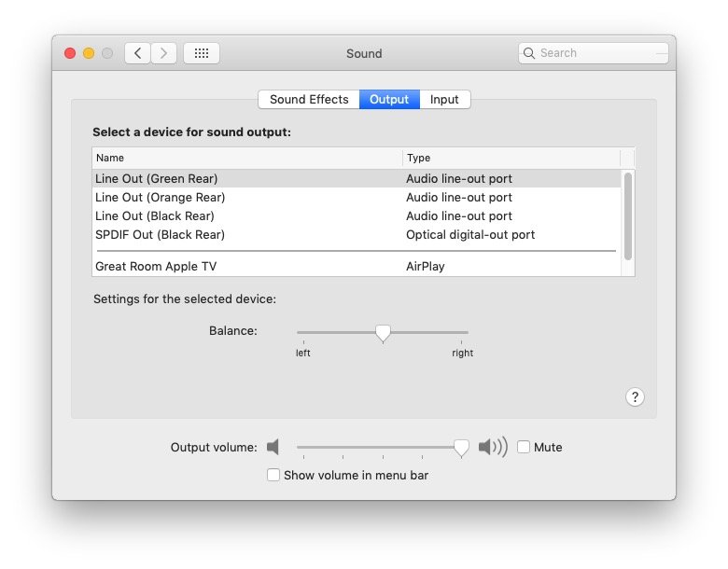
Task: Click the device list scrollbar
Action: (628, 215)
